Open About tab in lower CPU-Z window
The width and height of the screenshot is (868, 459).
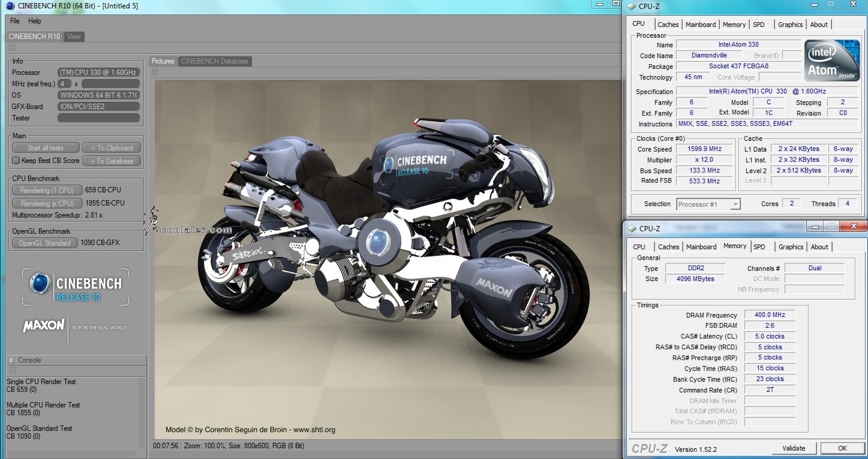click(819, 247)
